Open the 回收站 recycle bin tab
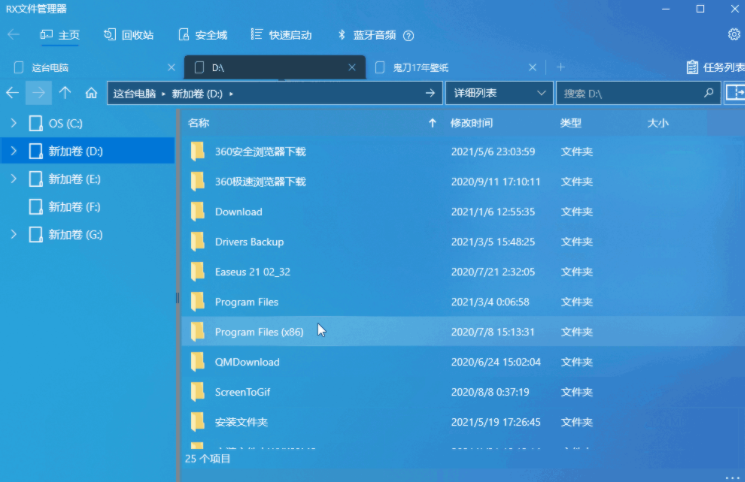Image resolution: width=745 pixels, height=482 pixels. 129,35
